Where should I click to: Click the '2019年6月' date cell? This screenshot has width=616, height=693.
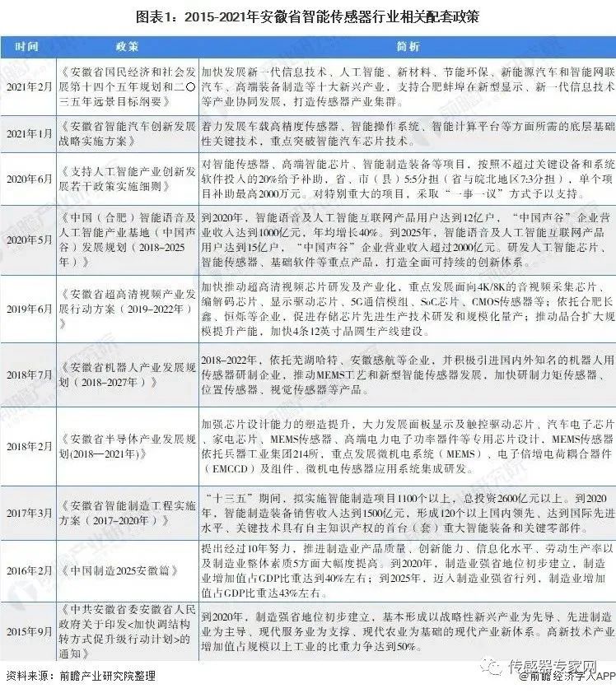(x=29, y=309)
